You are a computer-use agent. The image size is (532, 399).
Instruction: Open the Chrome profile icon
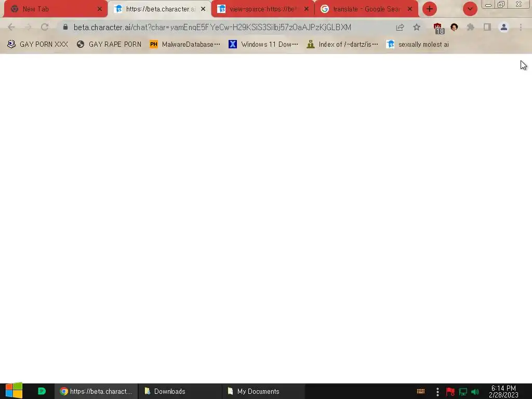(504, 27)
